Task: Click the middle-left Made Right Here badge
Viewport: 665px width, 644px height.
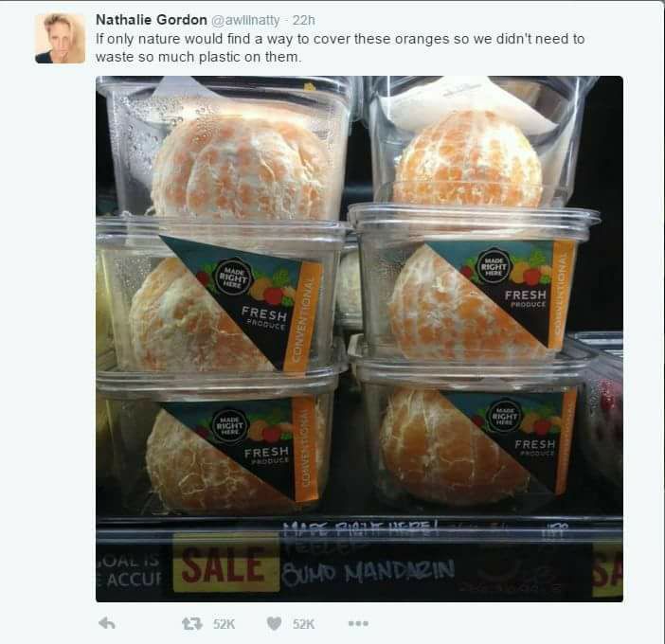Action: 233,277
